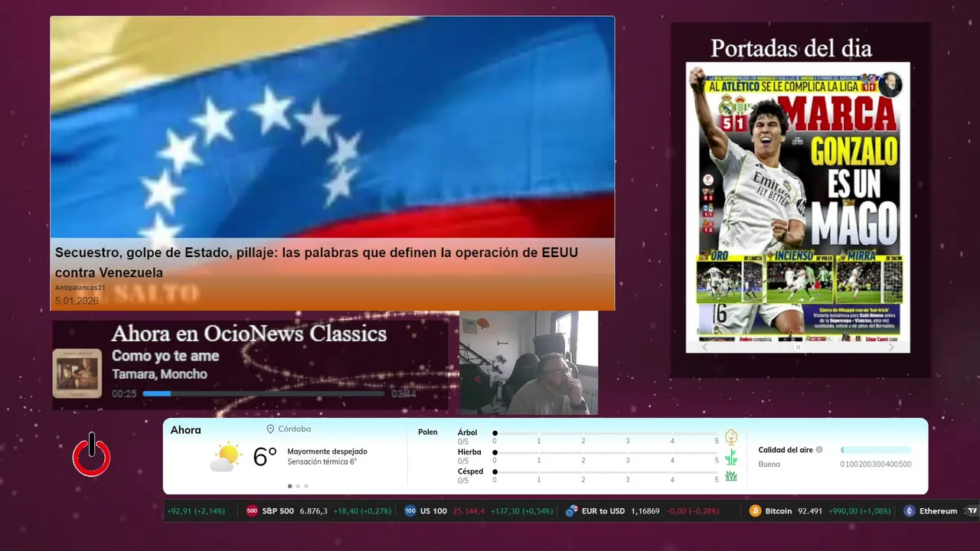
Task: Click the EUR to USD ticker label
Action: [603, 510]
